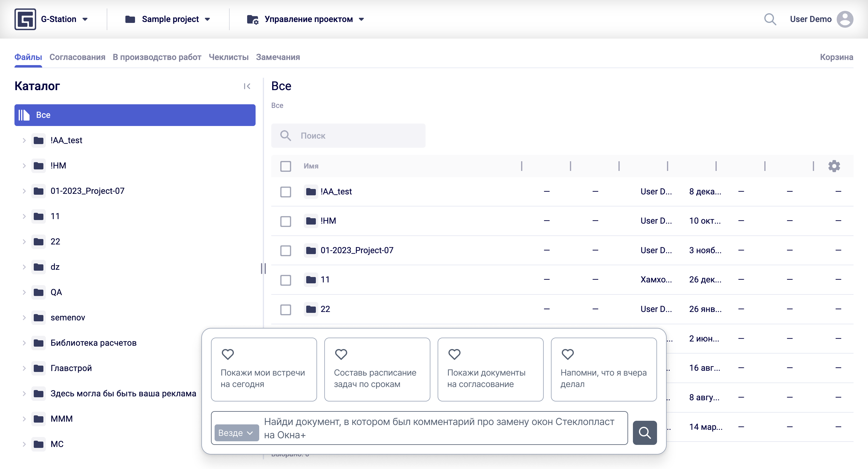
Task: Click the panel splitter handle between catalog and files
Action: coord(263,269)
